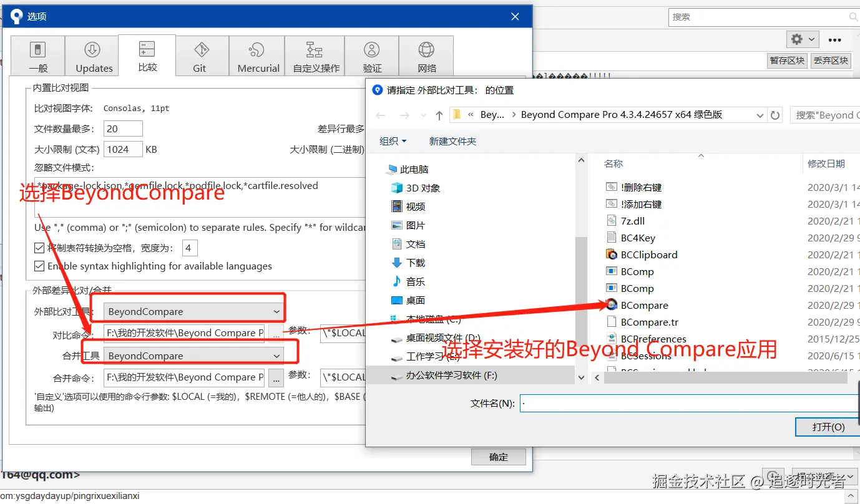Screen dimensions: 860x504
Task: Open the three-dots more menu in the background window
Action: (x=834, y=40)
